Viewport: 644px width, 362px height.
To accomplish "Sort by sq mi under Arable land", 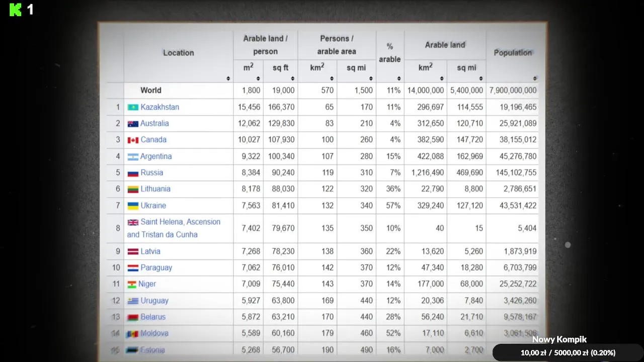I will point(480,78).
